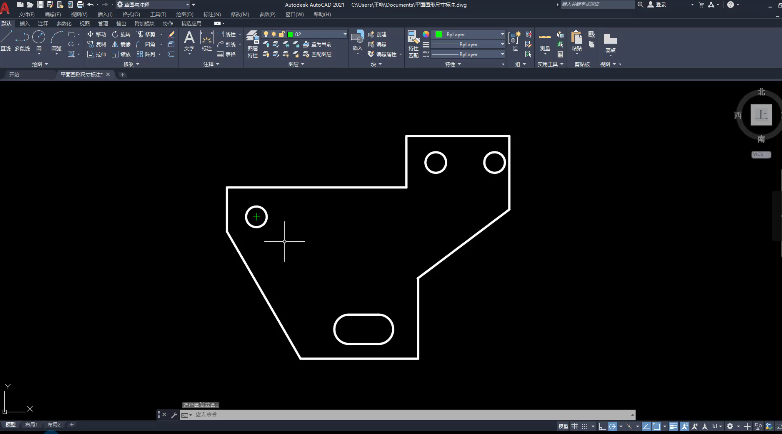782x434 pixels.
Task: Switch to the Annotate ribbon tab
Action: (x=43, y=23)
